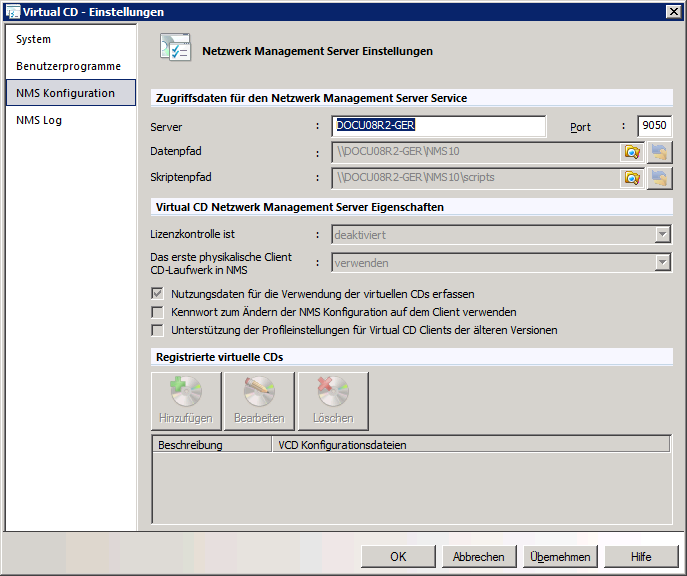Click Abbrechen button

coord(479,557)
